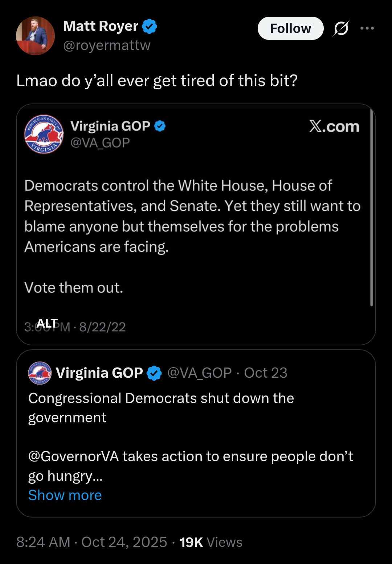Screen dimensions: 392x564
Task: View the 19K Views analytics
Action: click(211, 542)
